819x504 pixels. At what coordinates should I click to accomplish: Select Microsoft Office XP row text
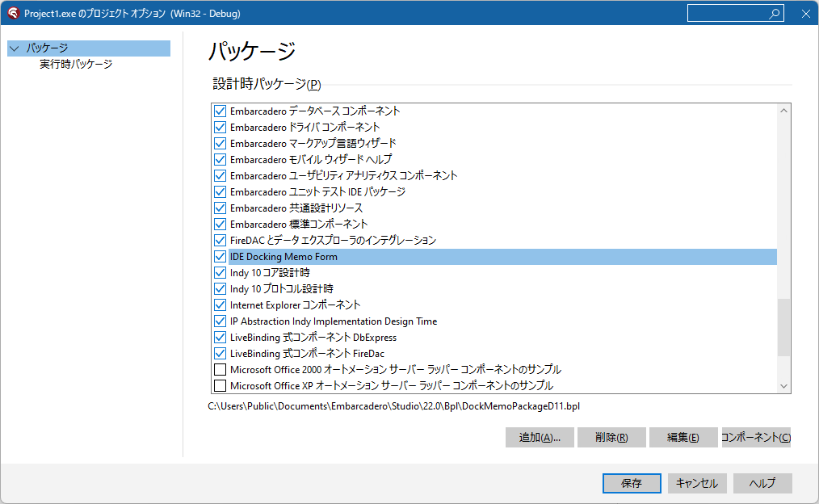(391, 387)
